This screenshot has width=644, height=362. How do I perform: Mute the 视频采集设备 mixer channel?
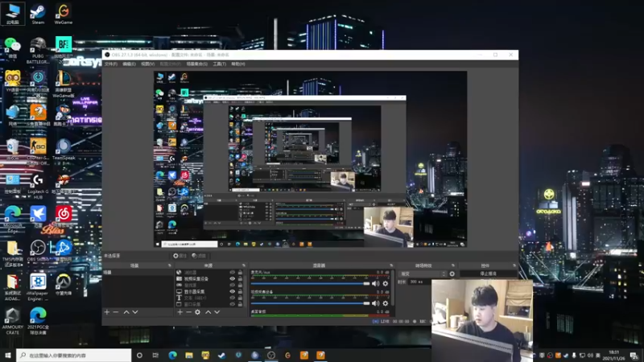[x=375, y=303]
